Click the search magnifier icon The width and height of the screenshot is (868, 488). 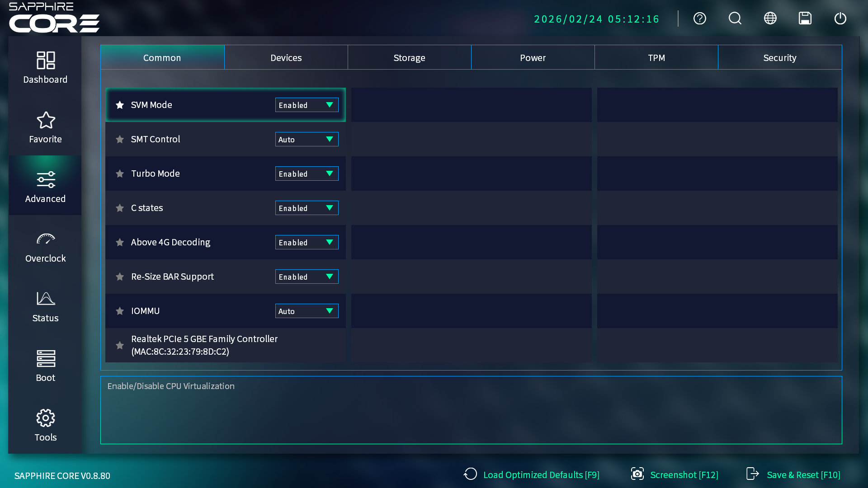pos(735,19)
